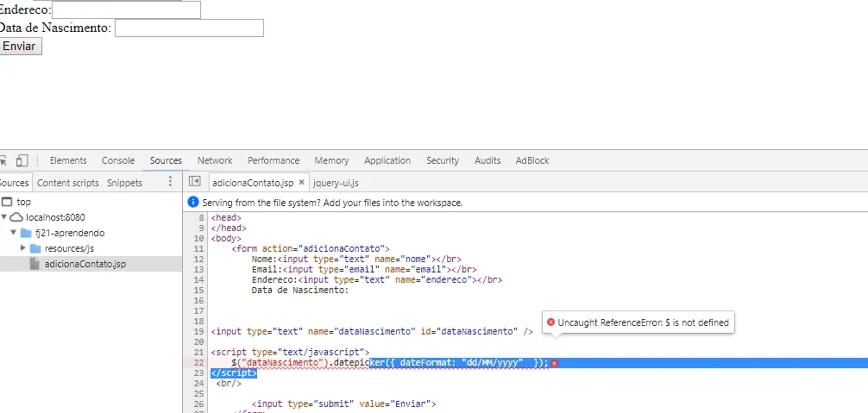Click the red error icon on line 22
The width and height of the screenshot is (868, 413).
pyautogui.click(x=555, y=363)
